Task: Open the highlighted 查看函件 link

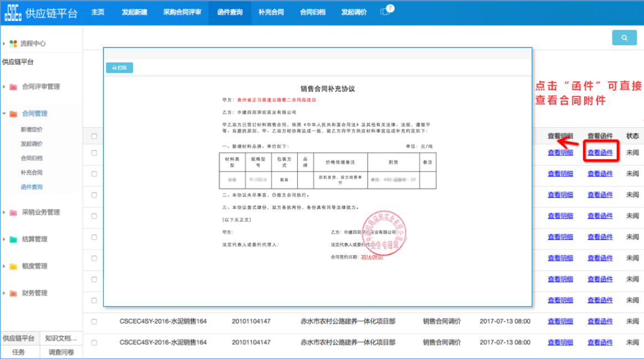Action: pyautogui.click(x=600, y=153)
